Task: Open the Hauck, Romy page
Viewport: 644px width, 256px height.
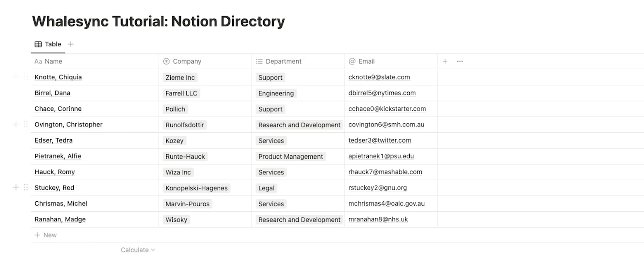Action: (55, 172)
